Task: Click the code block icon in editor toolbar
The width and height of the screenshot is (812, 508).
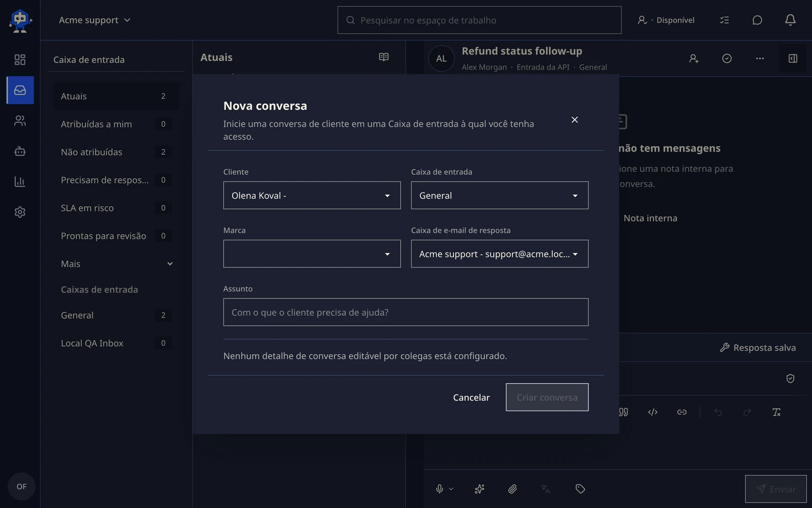Action: 653,412
